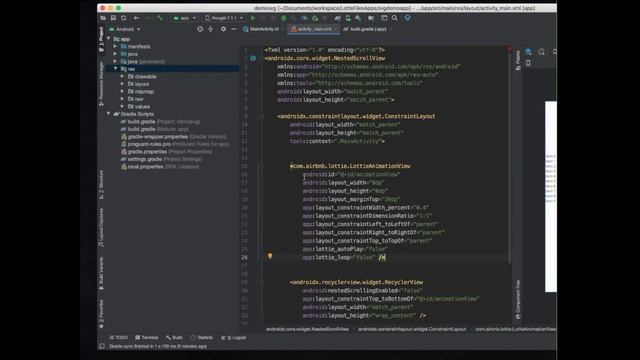Open the Terminal tool window tab
The width and height of the screenshot is (640, 360).
click(x=147, y=338)
